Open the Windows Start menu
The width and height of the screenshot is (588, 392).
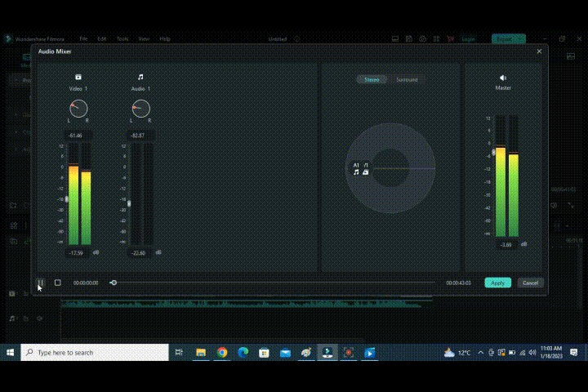pos(10,353)
